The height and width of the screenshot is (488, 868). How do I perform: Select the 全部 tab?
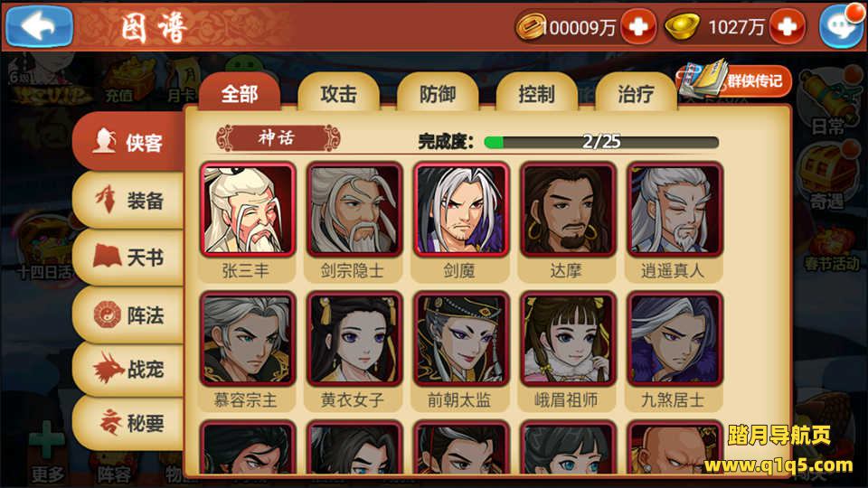tap(240, 92)
